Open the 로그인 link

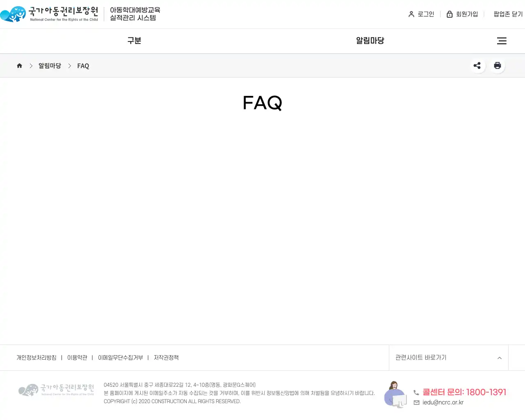pyautogui.click(x=426, y=14)
